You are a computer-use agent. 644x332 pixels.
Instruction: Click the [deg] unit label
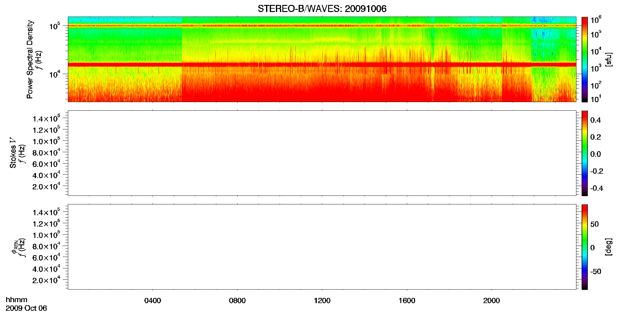609,247
